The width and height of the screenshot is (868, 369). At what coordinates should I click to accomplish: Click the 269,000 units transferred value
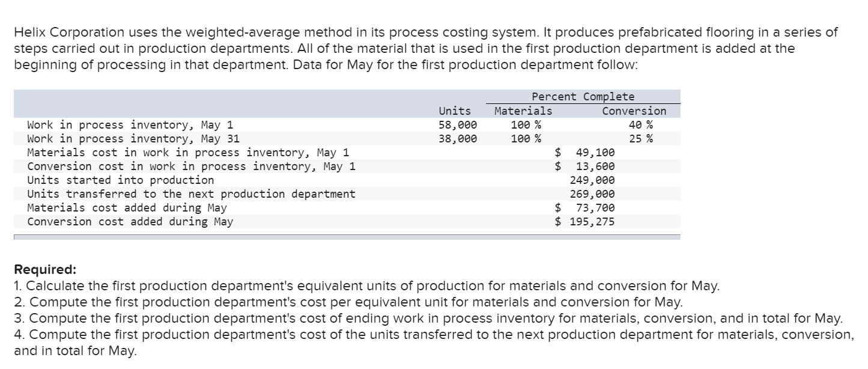click(x=592, y=194)
